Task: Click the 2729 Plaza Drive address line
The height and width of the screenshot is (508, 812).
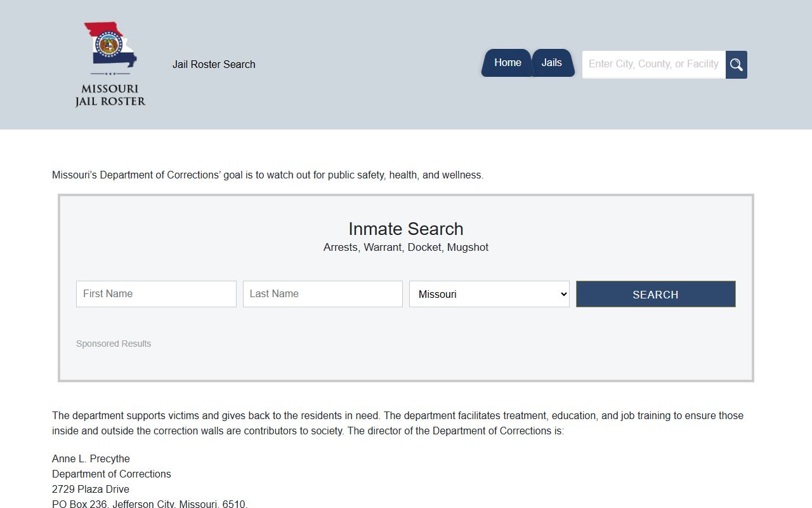Action: point(91,489)
